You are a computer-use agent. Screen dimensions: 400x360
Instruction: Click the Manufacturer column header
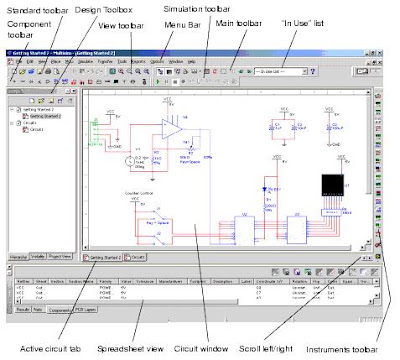171,282
